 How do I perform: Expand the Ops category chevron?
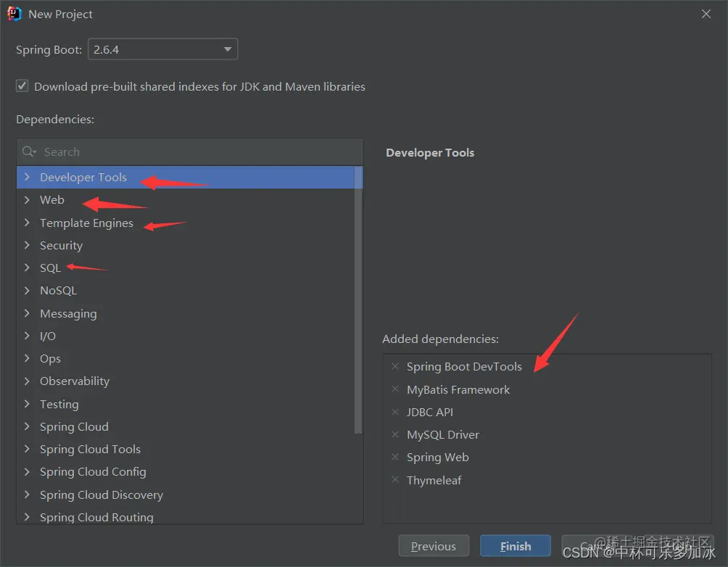point(27,358)
